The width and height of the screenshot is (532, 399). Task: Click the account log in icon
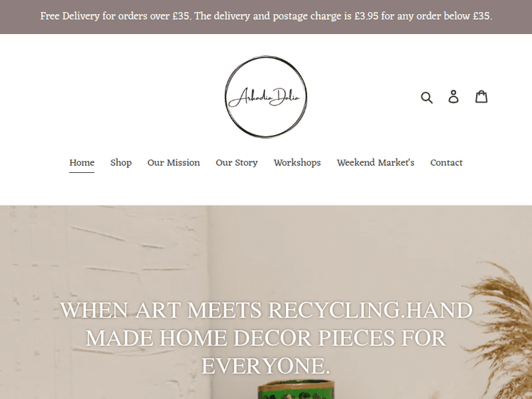(453, 96)
